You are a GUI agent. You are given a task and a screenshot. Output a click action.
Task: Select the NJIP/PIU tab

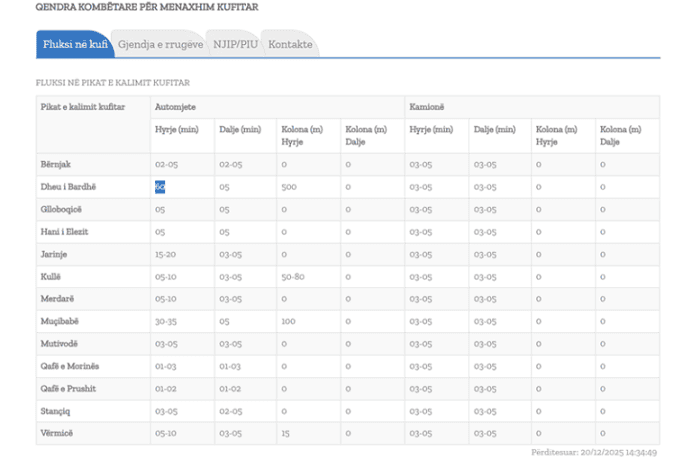pos(234,44)
